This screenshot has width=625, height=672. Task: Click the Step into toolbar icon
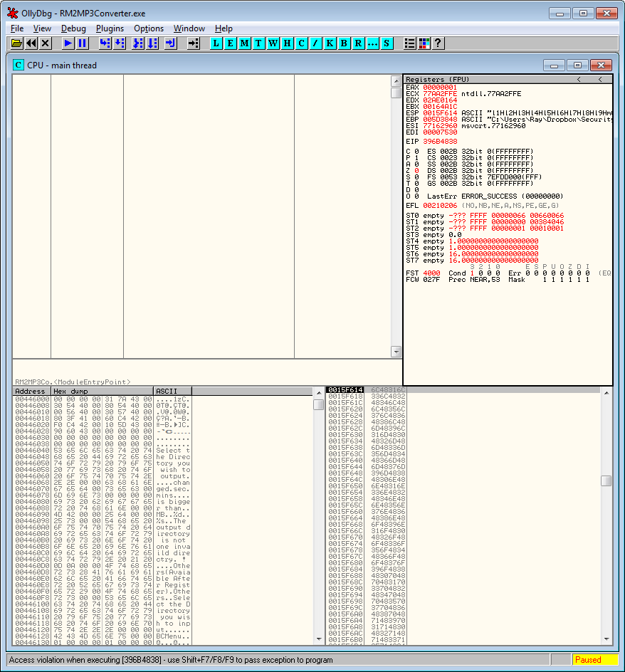(105, 43)
